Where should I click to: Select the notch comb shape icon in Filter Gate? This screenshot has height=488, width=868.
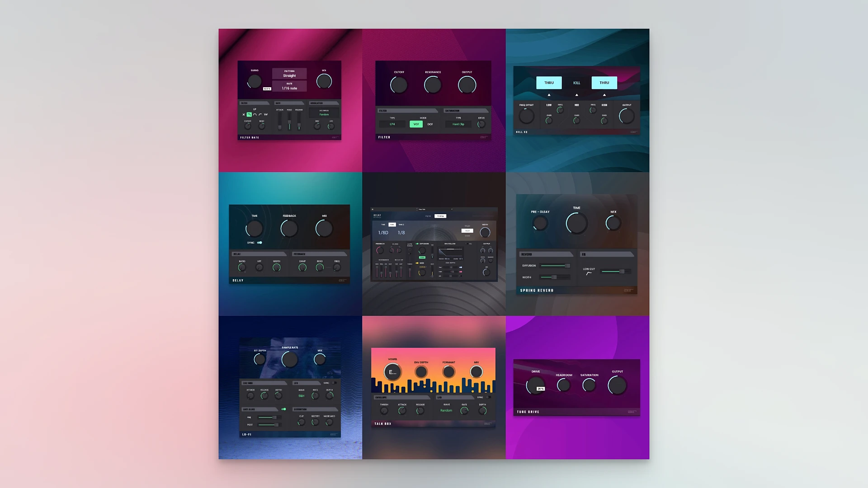266,114
